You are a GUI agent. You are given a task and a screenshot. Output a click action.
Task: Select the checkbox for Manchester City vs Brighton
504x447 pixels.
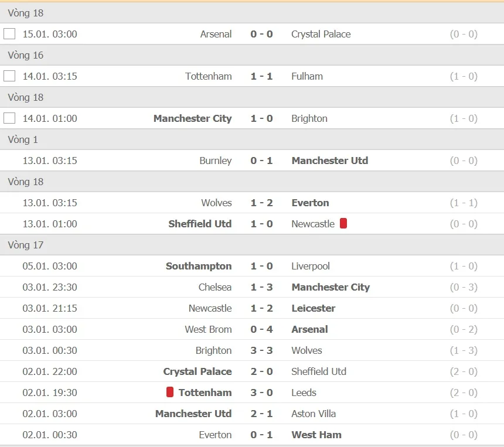[9, 118]
